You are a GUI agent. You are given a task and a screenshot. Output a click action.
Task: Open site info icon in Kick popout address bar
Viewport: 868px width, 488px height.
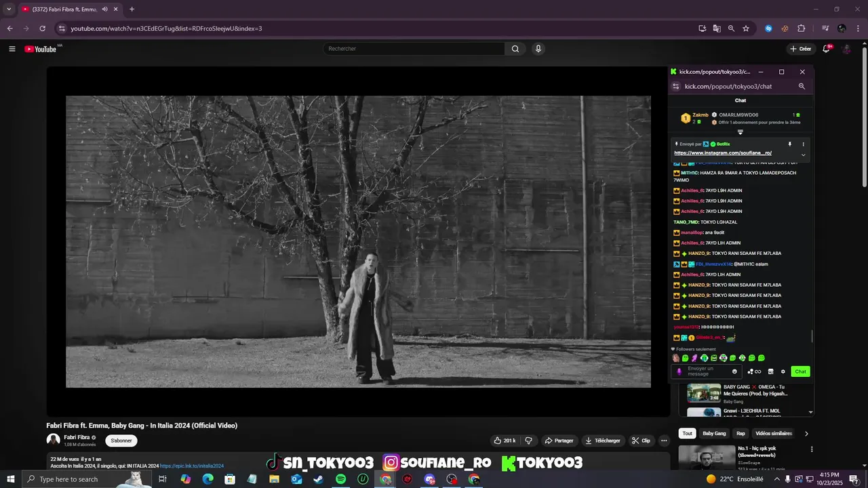point(675,87)
